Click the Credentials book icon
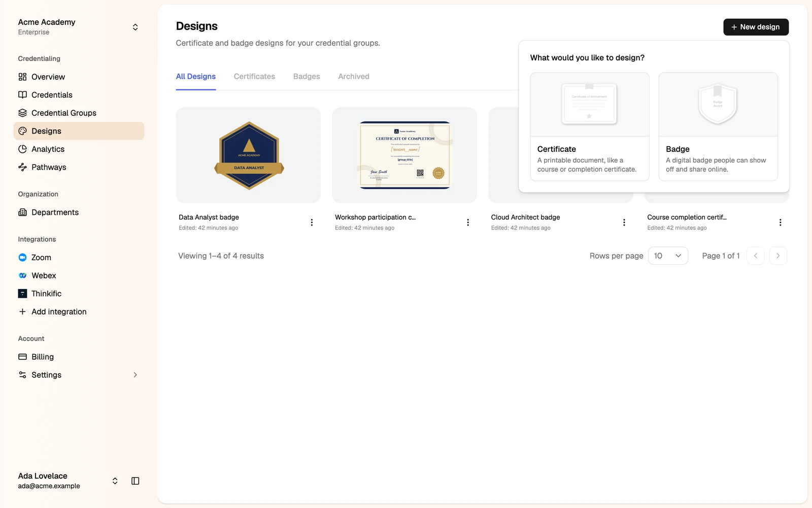 [22, 95]
